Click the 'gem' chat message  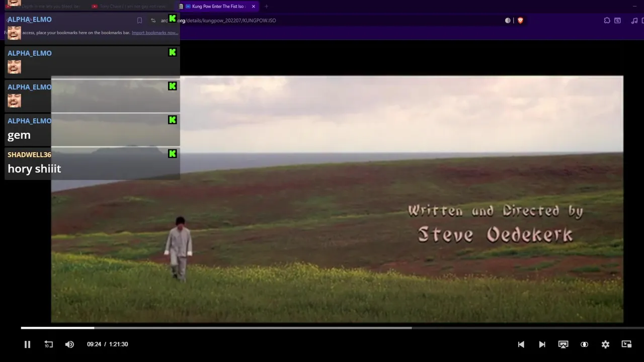click(x=19, y=135)
